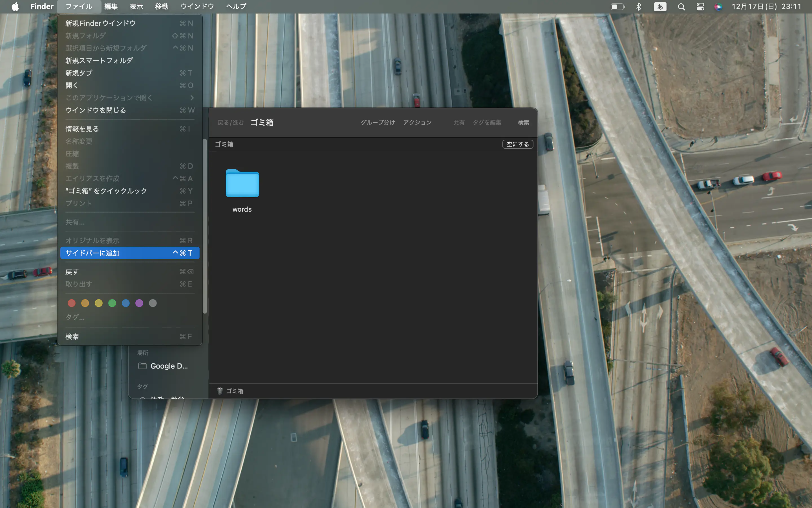Click the 場所 sidebar section header
This screenshot has width=812, height=508.
[x=143, y=352]
